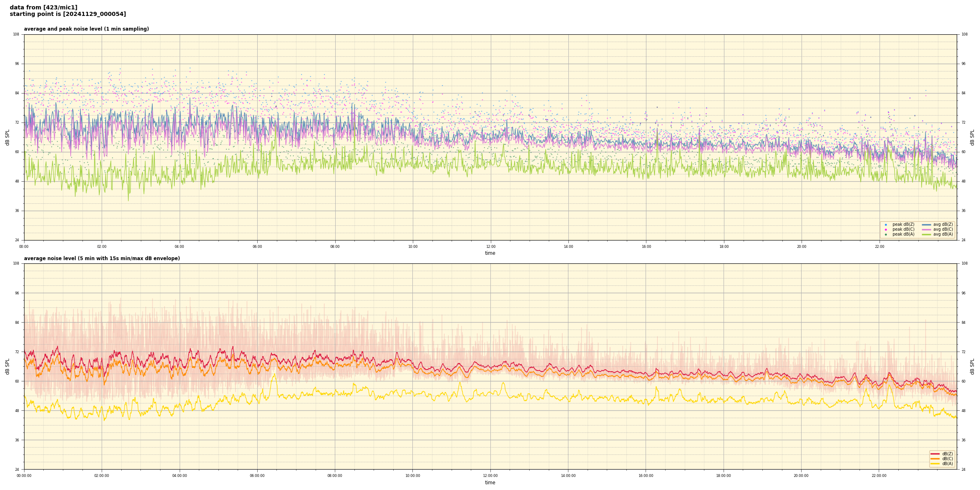980x490 pixels.
Task: Click the avg dB(Z) legend line
Action: [x=926, y=225]
